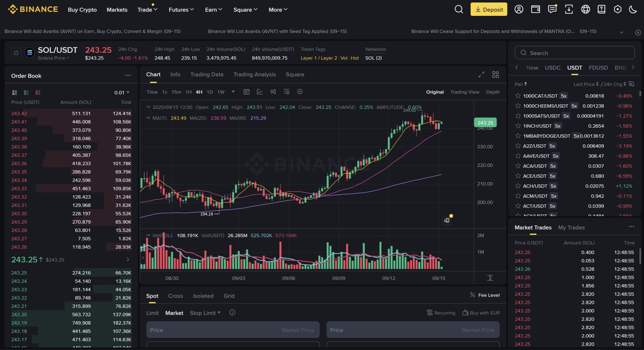Click the Deposit button
644x350 pixels.
[489, 9]
